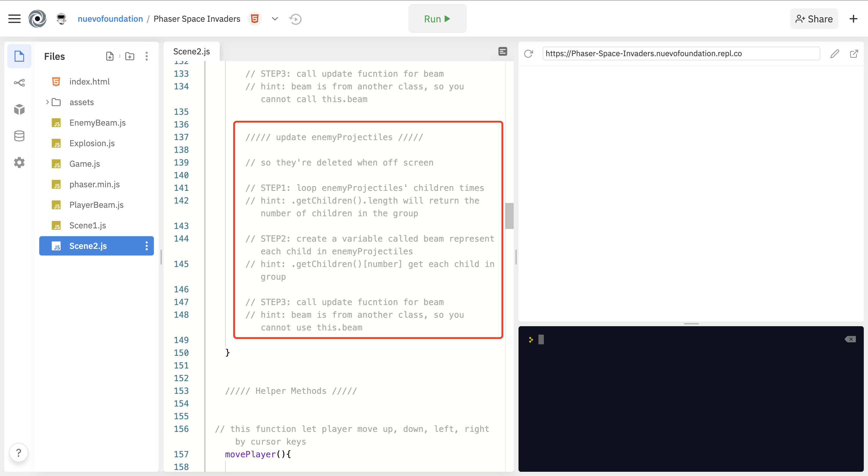This screenshot has height=476, width=868.
Task: Open the EnemyBeam.js file
Action: (97, 123)
